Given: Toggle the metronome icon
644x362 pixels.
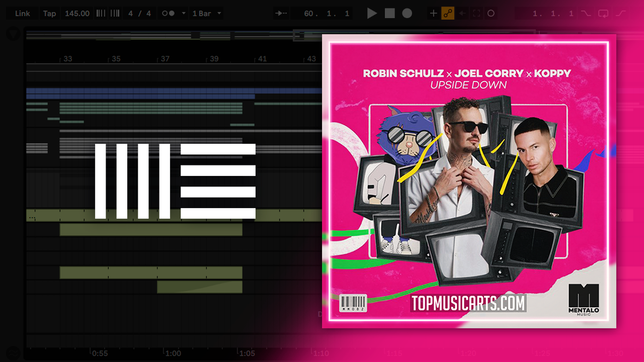Looking at the screenshot, I should (x=169, y=13).
